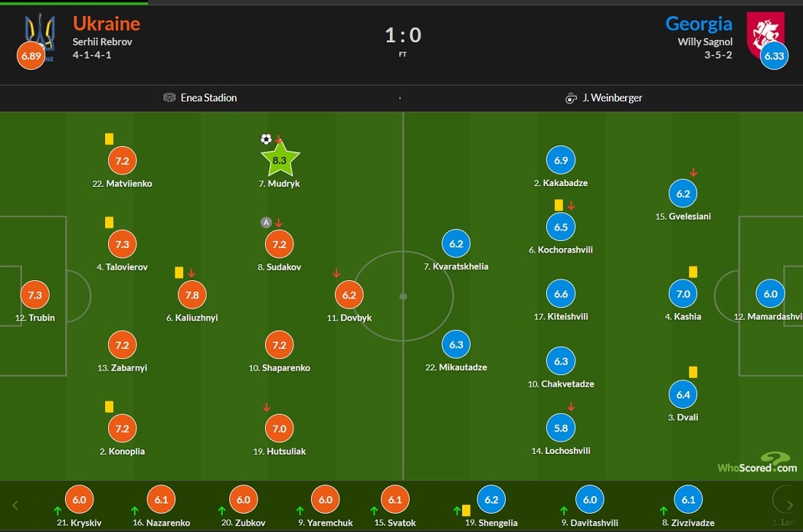
Task: Open Kaliuzhnyi's player name label
Action: (192, 318)
